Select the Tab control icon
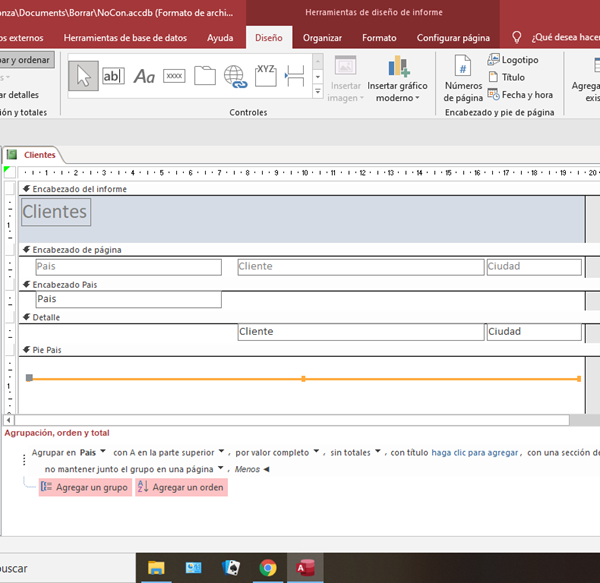The image size is (600, 583). point(205,76)
